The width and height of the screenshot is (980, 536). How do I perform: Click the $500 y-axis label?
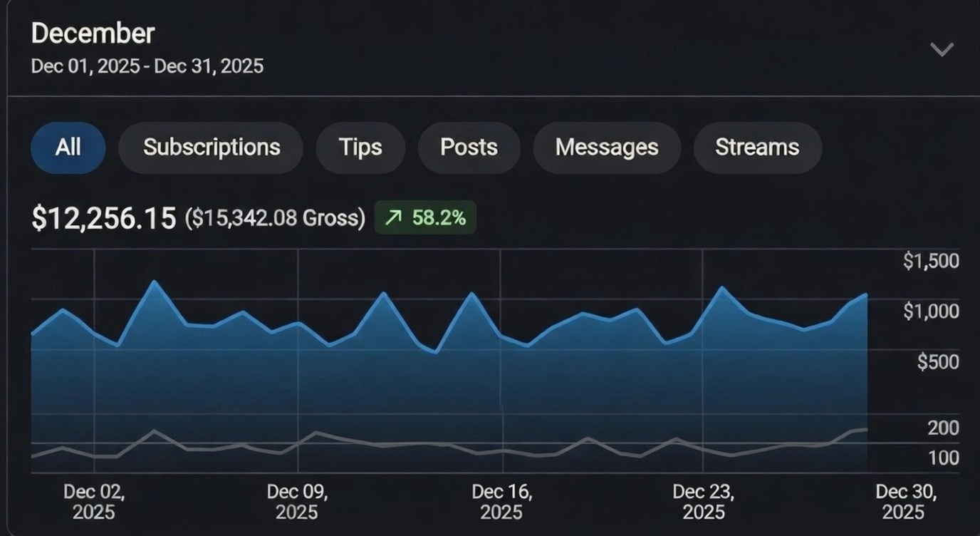click(937, 363)
